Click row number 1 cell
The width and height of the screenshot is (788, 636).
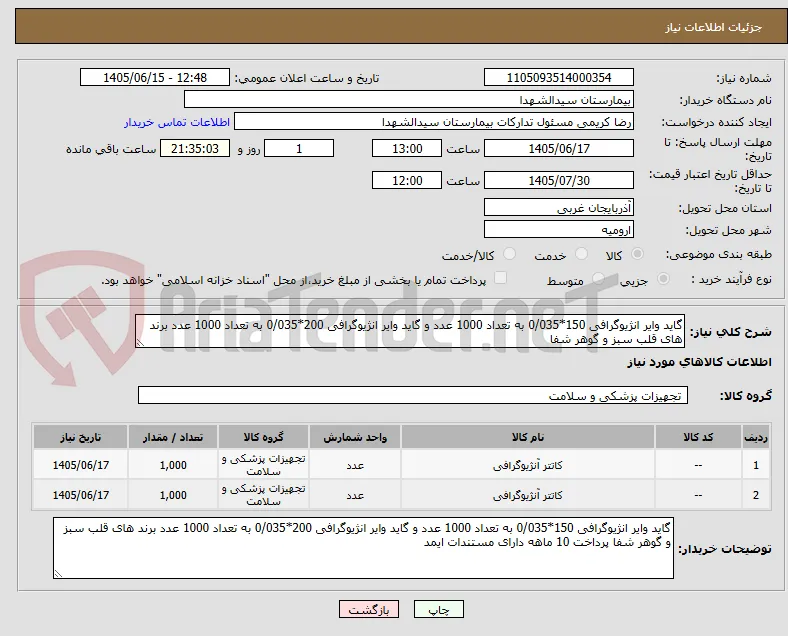click(755, 465)
